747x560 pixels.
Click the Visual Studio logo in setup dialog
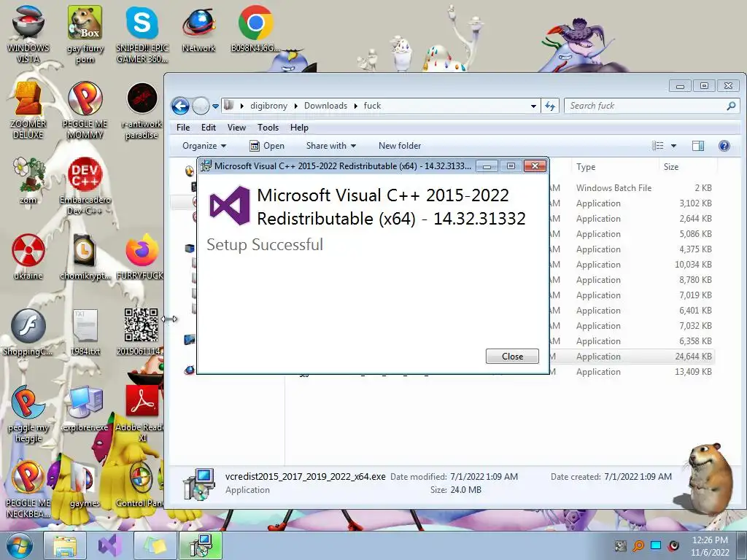click(x=230, y=206)
